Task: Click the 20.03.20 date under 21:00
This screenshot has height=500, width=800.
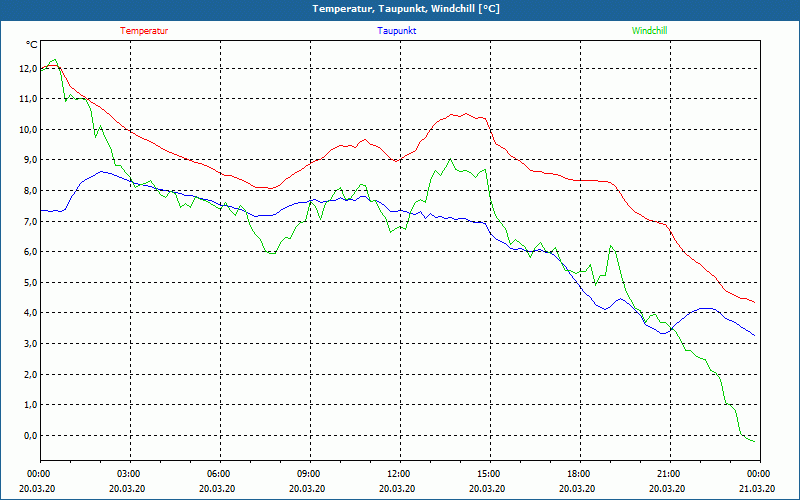Action: pyautogui.click(x=667, y=488)
